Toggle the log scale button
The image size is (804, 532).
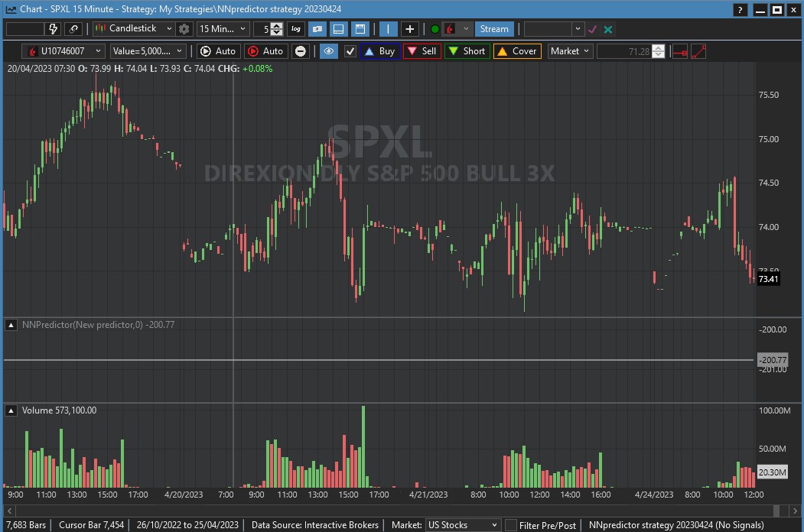pos(296,29)
